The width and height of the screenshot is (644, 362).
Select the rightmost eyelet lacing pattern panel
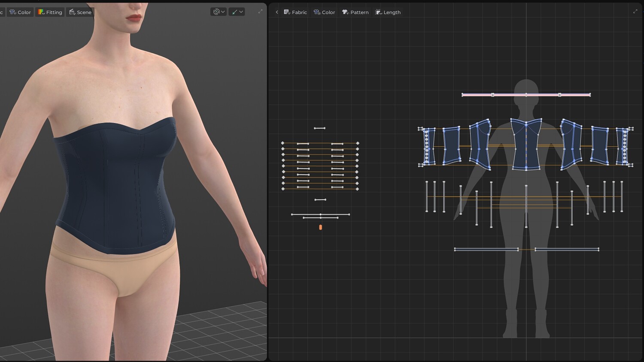click(623, 146)
